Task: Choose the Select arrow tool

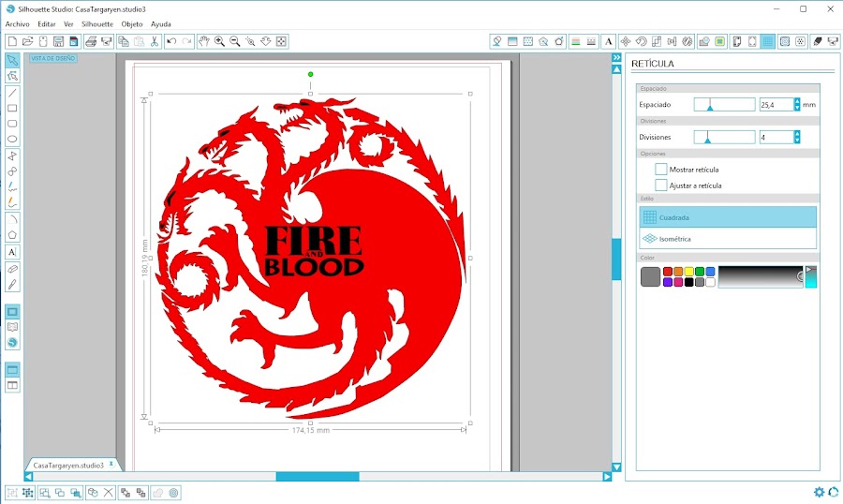Action: click(x=12, y=60)
